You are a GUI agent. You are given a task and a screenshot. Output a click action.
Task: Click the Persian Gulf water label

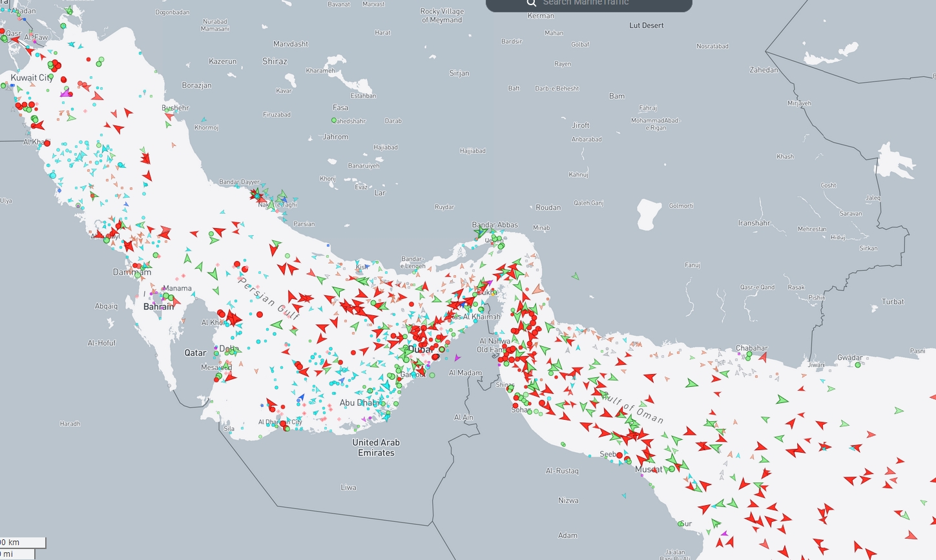[269, 298]
